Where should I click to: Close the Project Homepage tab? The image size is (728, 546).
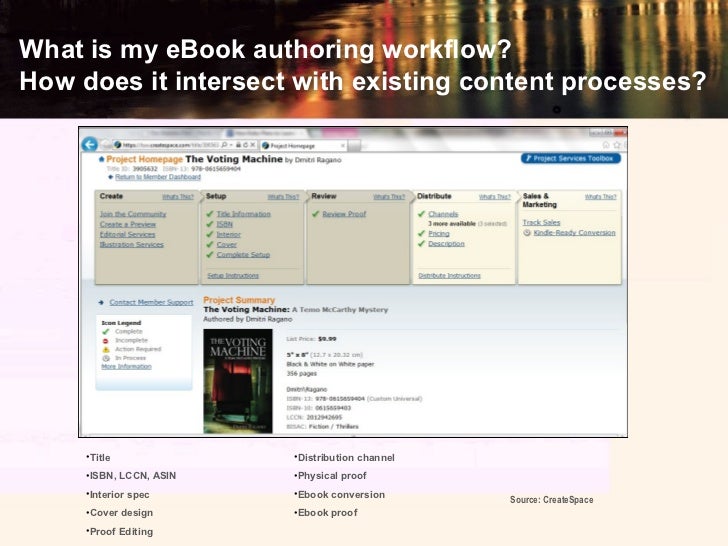(x=343, y=146)
